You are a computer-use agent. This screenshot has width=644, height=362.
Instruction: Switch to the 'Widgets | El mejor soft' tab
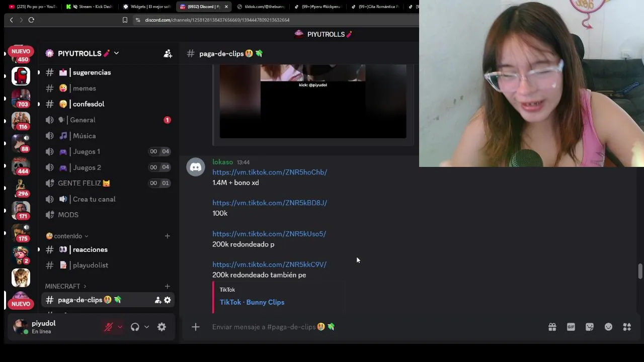pyautogui.click(x=147, y=7)
